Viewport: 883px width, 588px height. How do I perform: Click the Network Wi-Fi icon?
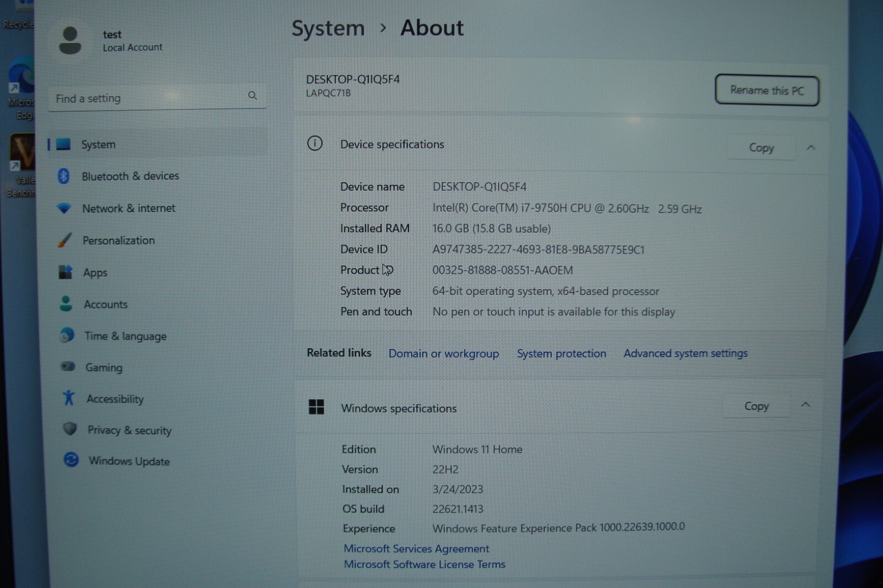[64, 209]
